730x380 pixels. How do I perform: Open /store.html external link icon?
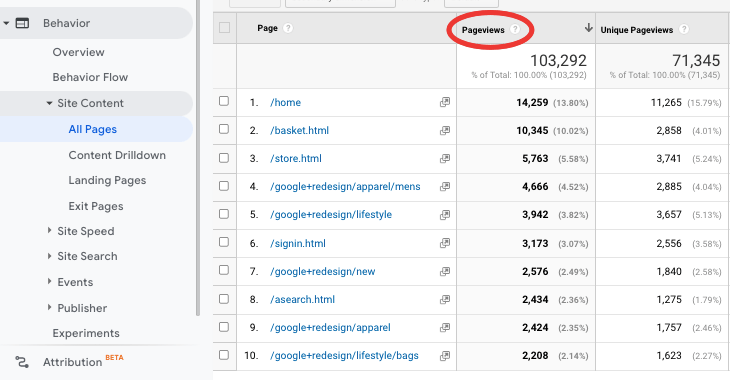point(445,158)
